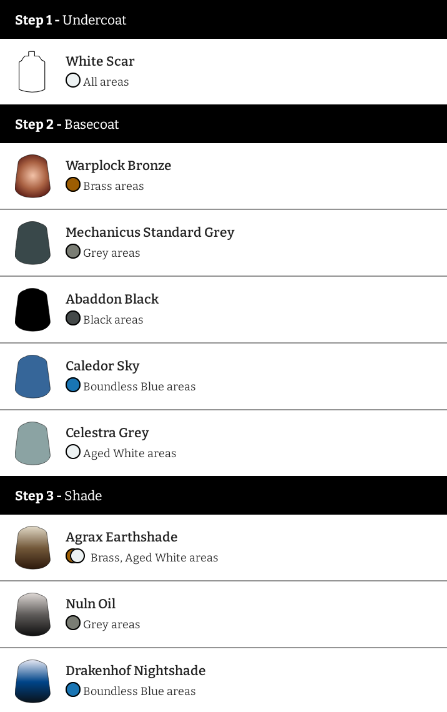Toggle the Step 3 - Shade section header
447x712 pixels.
224,495
